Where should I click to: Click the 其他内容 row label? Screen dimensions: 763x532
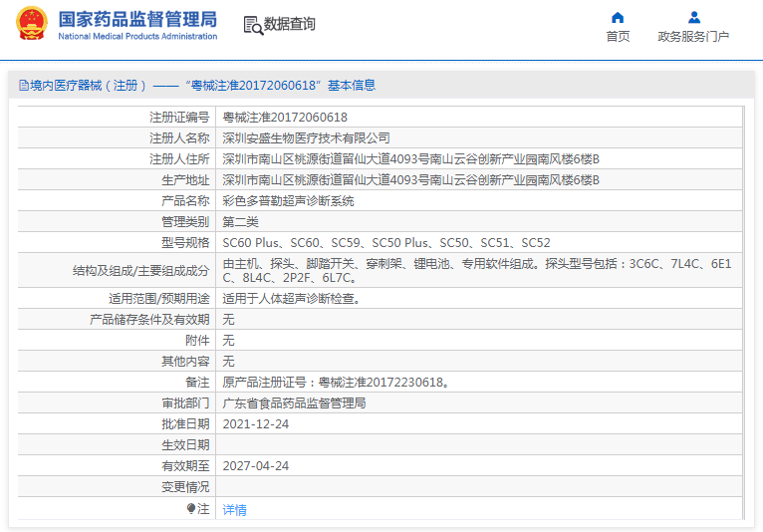pos(185,362)
